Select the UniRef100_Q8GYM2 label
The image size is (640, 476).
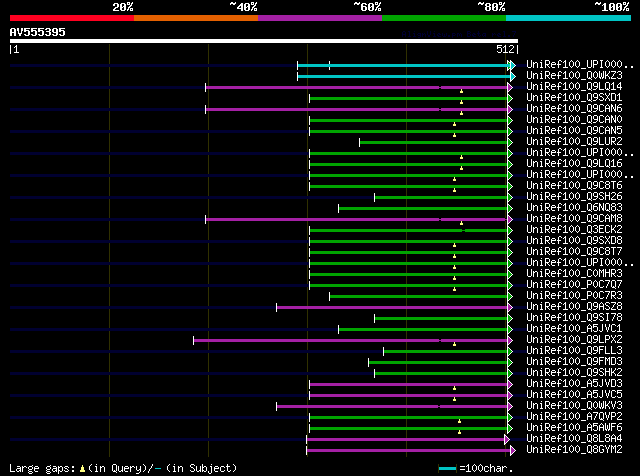(x=574, y=450)
